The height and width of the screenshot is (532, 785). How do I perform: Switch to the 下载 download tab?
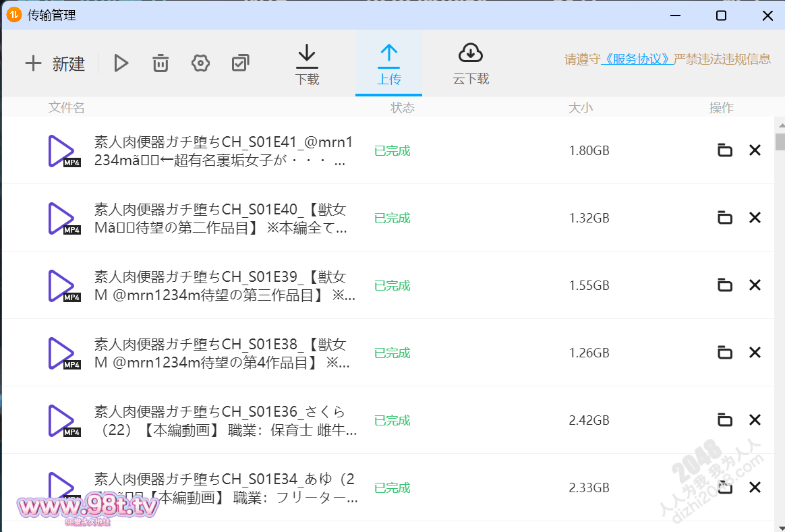[x=308, y=65]
